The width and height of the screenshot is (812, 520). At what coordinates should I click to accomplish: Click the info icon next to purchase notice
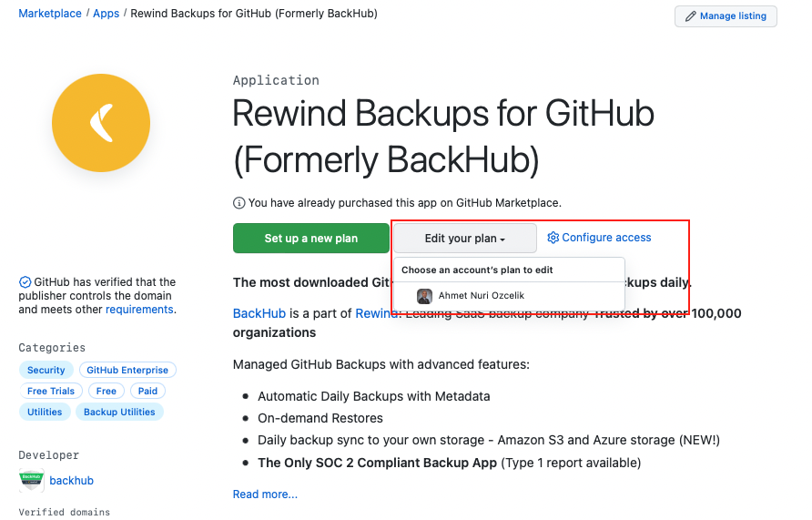point(239,203)
